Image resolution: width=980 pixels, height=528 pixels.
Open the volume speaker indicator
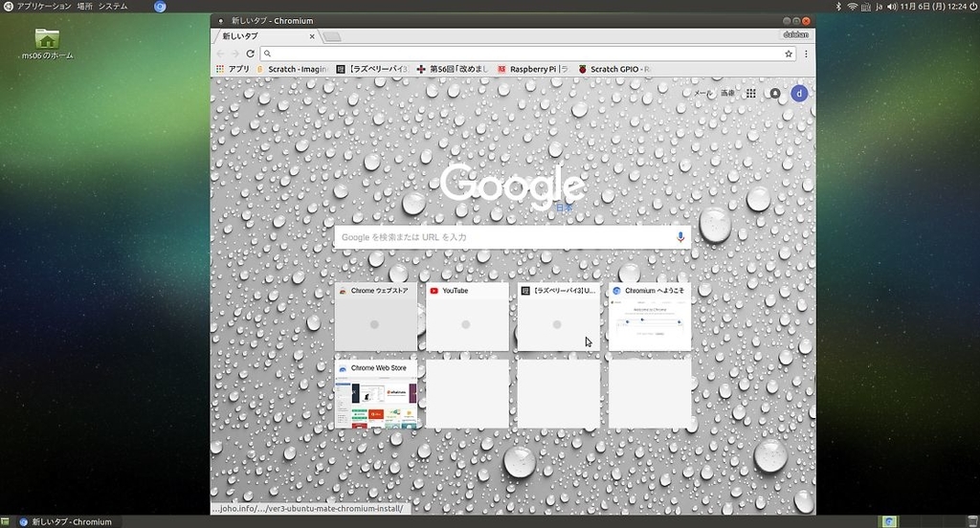pyautogui.click(x=891, y=7)
